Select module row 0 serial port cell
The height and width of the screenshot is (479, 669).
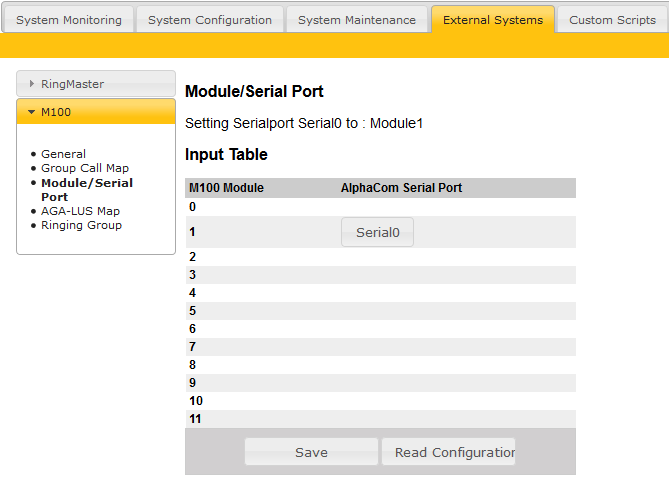point(456,207)
